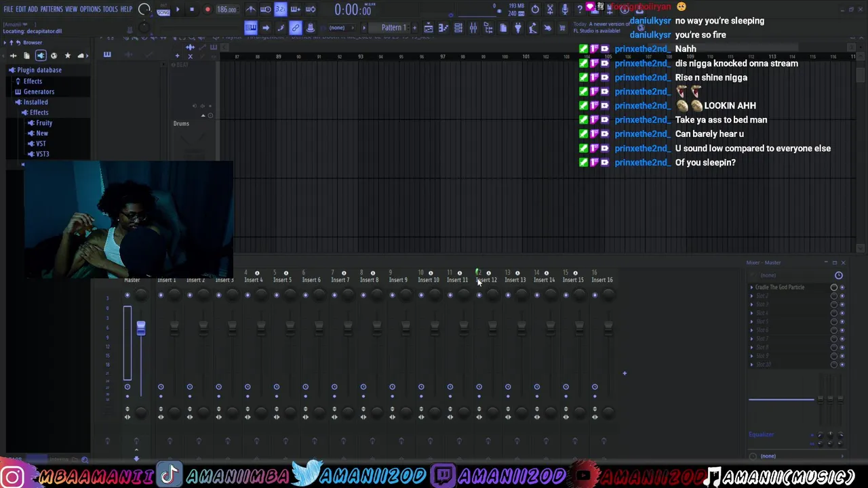Open the Mixer view icon

pos(473,28)
